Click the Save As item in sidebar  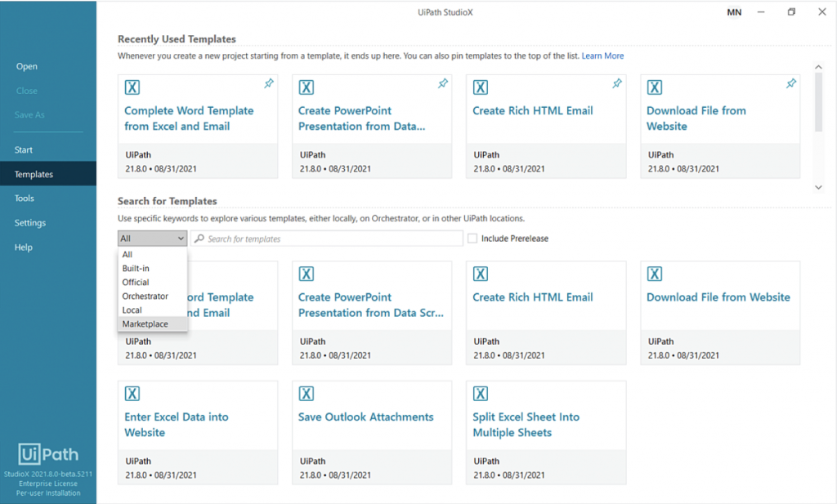point(48,114)
